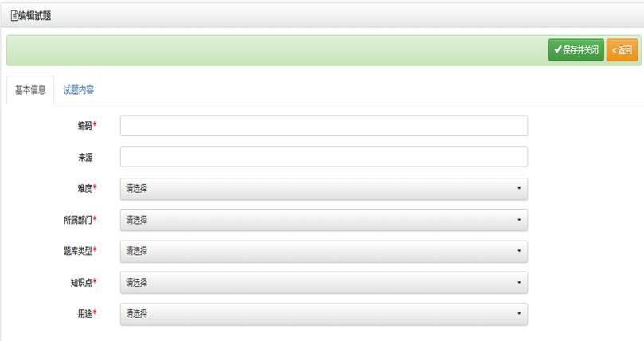Open the 题库类型 dropdown
644x341 pixels.
point(323,251)
